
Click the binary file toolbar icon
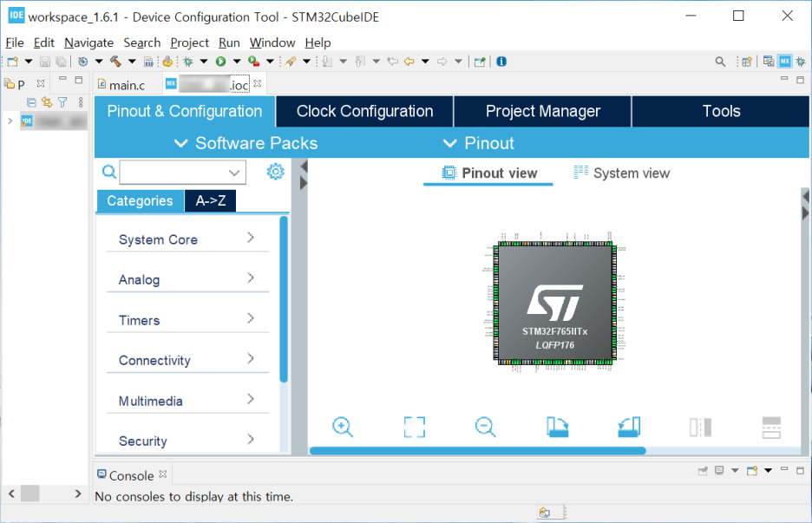coord(148,62)
